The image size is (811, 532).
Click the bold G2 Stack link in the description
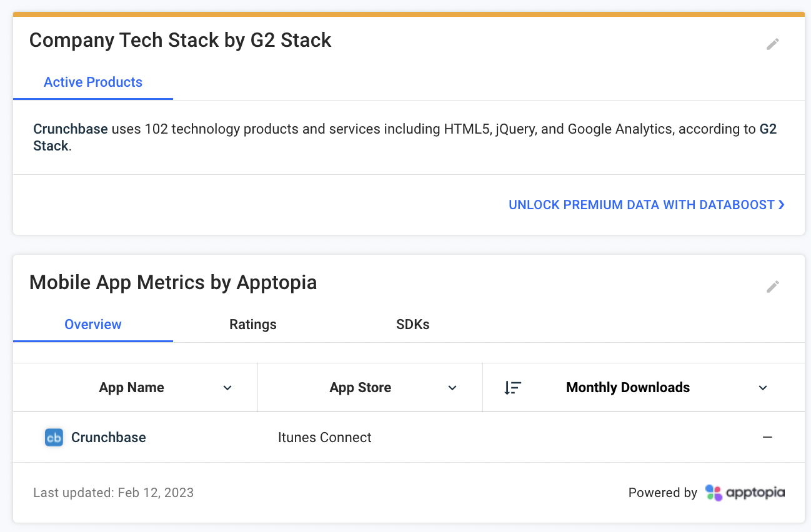pyautogui.click(x=768, y=130)
